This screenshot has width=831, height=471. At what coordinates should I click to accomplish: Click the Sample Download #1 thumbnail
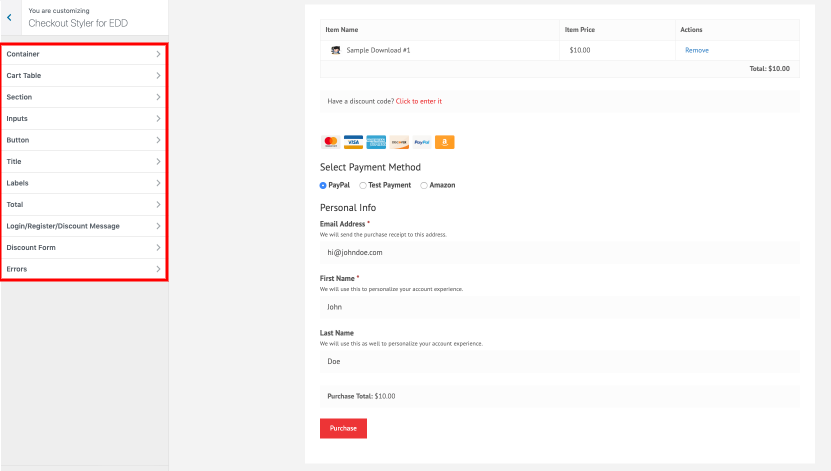[335, 50]
